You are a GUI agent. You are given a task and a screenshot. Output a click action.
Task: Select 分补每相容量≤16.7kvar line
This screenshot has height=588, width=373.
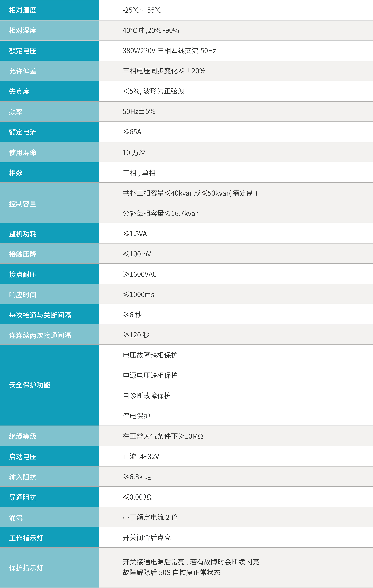(160, 213)
